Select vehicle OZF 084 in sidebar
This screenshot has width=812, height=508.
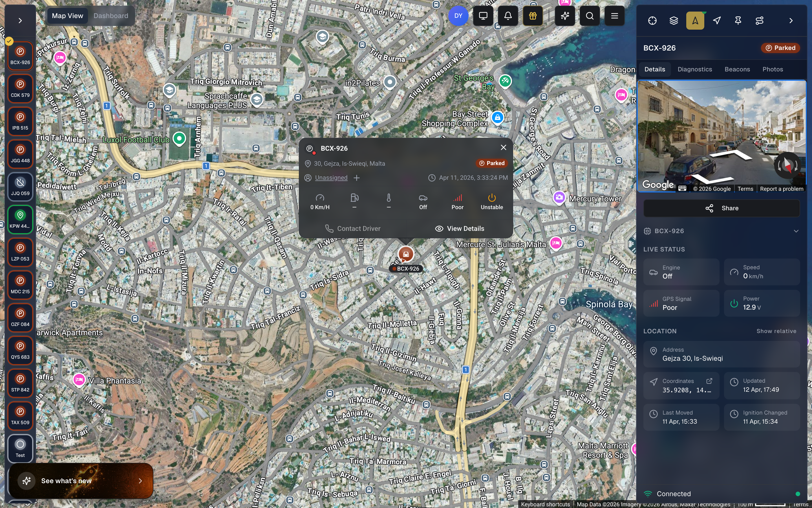(x=20, y=317)
